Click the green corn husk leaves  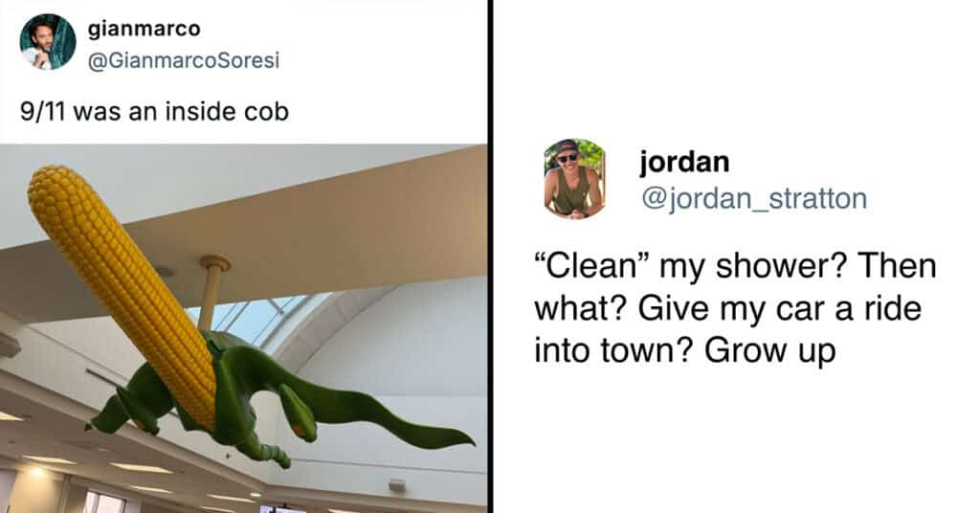click(x=281, y=400)
